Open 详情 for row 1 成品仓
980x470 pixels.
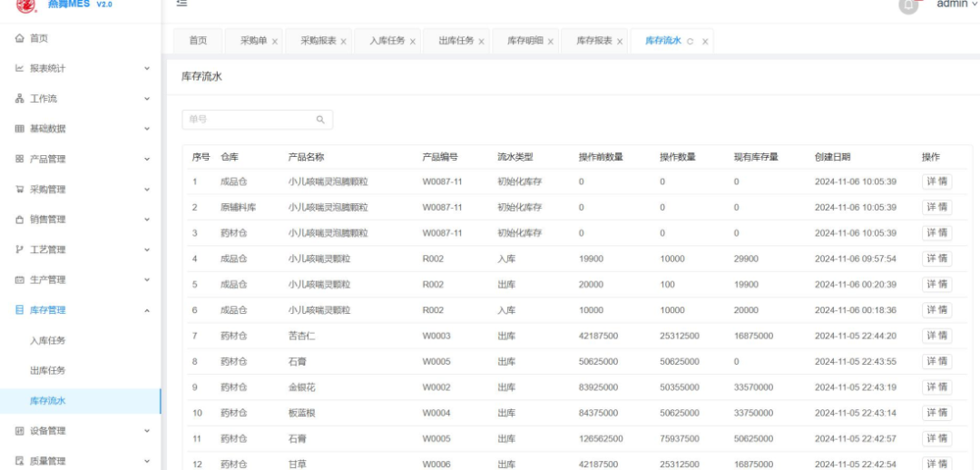[936, 181]
